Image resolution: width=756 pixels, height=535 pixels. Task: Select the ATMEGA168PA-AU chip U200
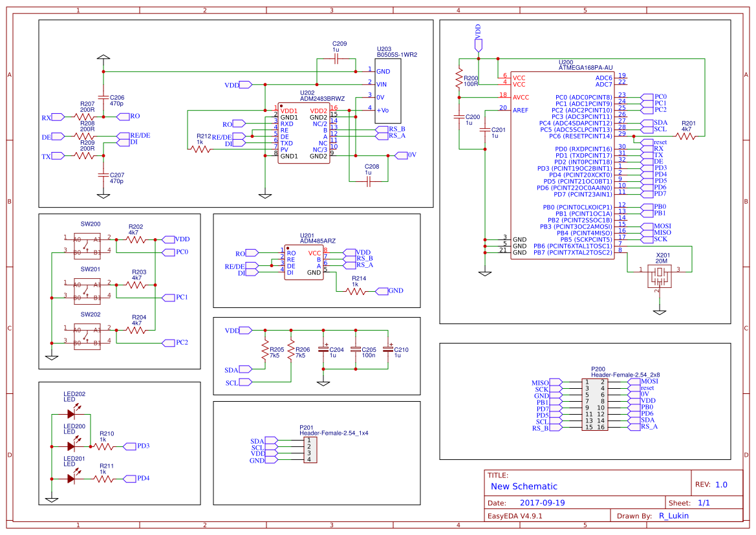point(563,162)
